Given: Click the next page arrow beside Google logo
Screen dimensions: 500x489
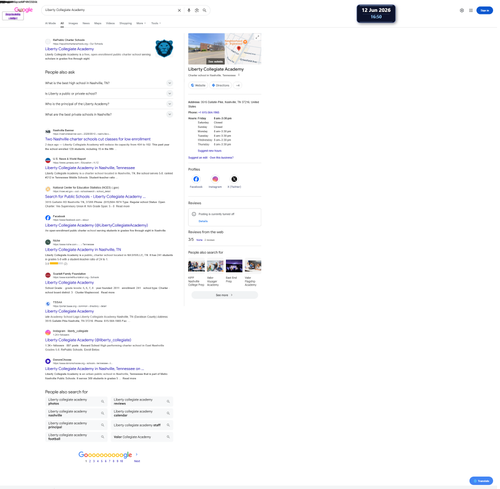Looking at the screenshot, I should pyautogui.click(x=137, y=454).
